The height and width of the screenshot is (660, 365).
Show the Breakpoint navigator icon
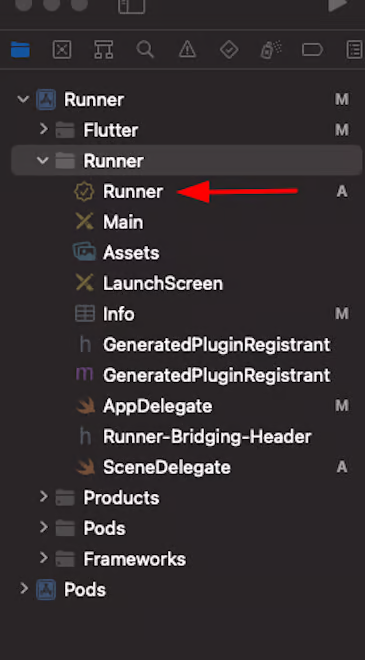pos(312,50)
